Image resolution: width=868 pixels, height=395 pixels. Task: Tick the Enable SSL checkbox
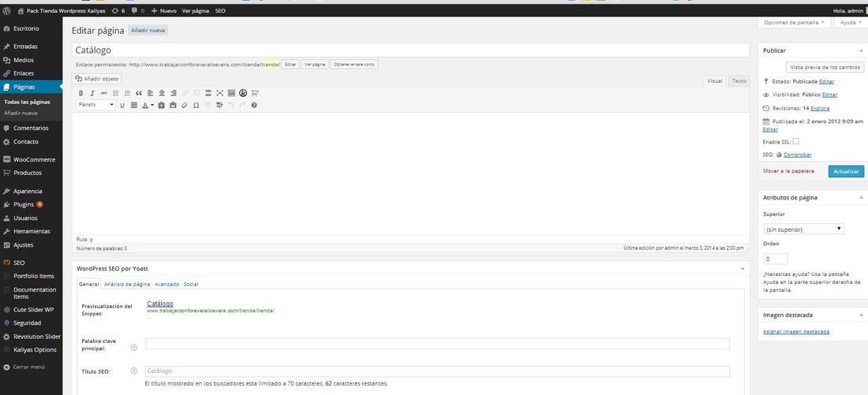(795, 142)
